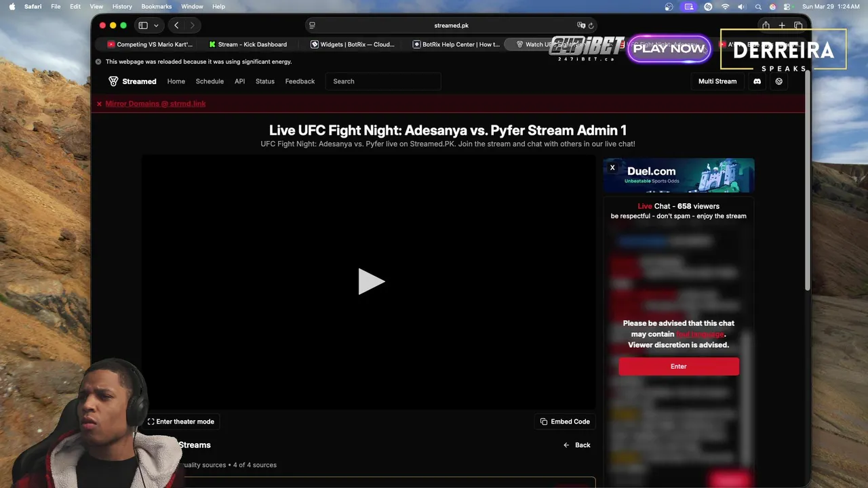Click the volume icon in menu bar
The height and width of the screenshot is (488, 868).
pos(741,6)
